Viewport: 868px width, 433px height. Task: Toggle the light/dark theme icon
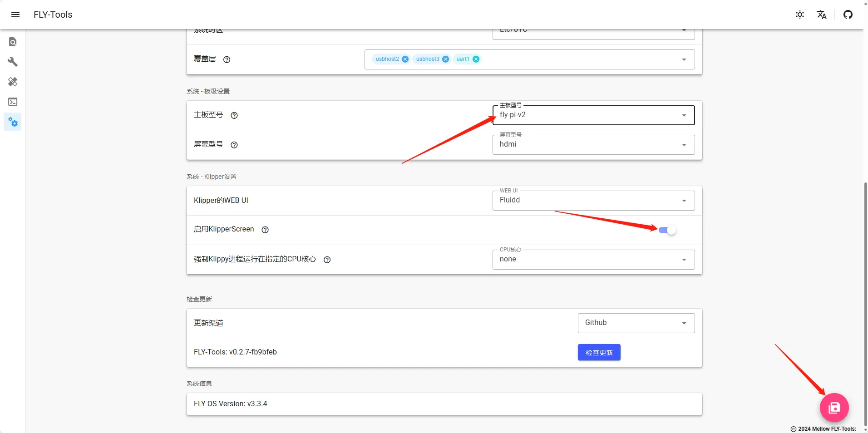[799, 15]
